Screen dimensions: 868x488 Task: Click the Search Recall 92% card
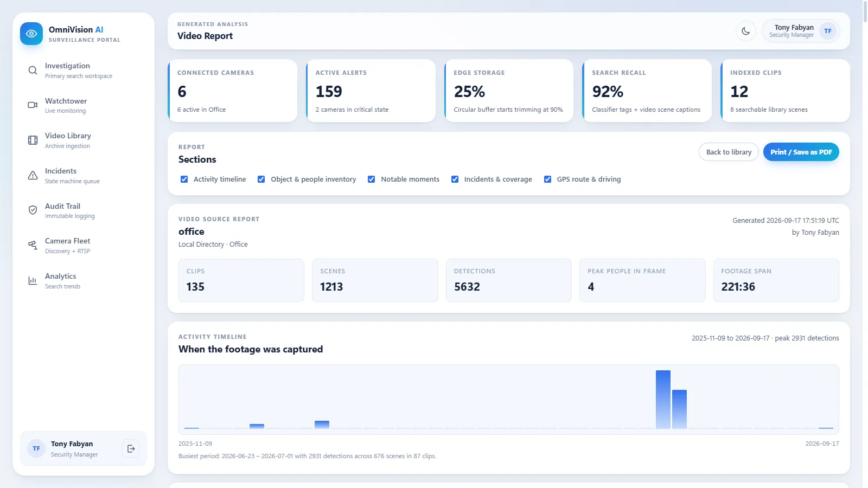(647, 91)
